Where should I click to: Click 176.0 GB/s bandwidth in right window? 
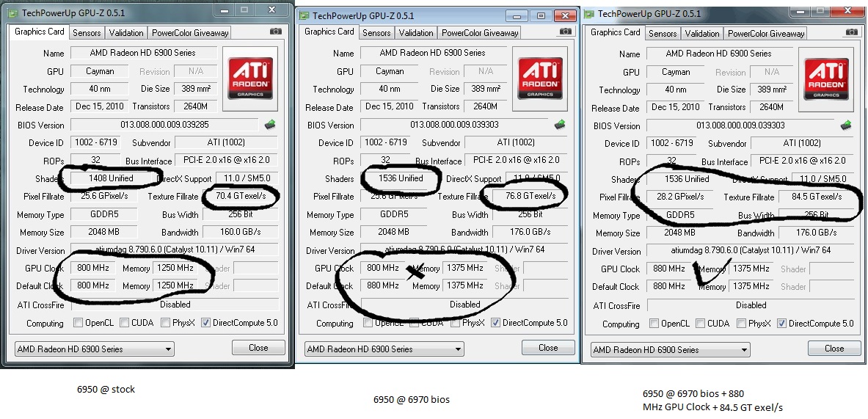[x=817, y=233]
